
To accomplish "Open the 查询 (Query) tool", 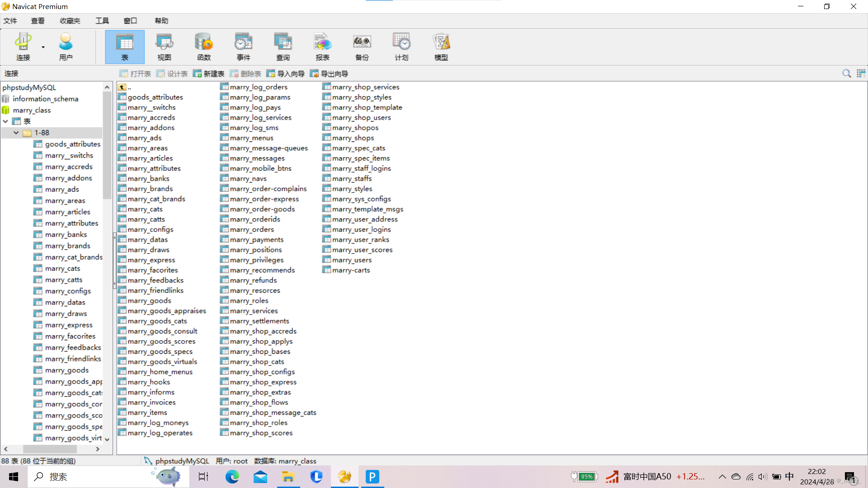I will [283, 47].
